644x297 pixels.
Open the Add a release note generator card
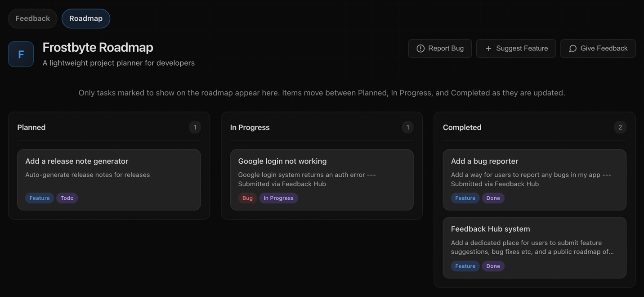coord(109,180)
